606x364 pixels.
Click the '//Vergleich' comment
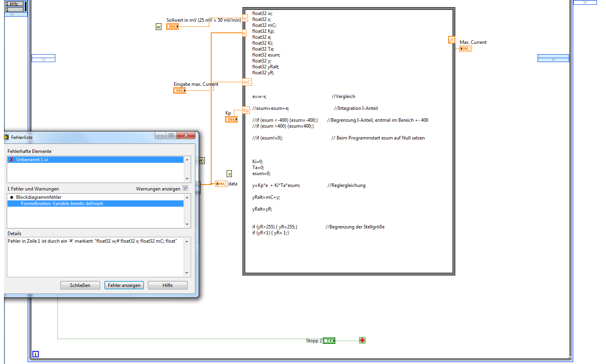coord(343,96)
